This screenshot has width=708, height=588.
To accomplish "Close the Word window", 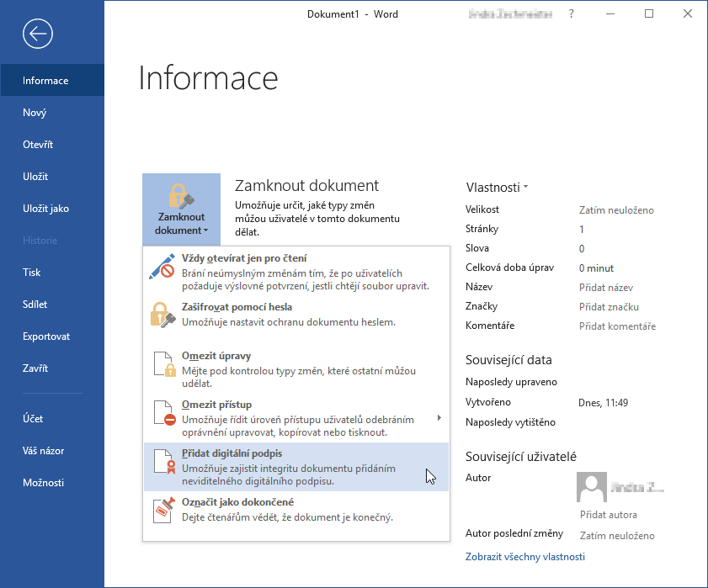I will pos(688,14).
